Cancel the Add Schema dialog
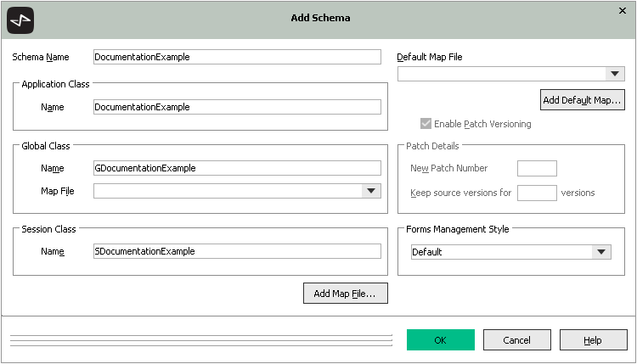This screenshot has width=637, height=364. (516, 340)
